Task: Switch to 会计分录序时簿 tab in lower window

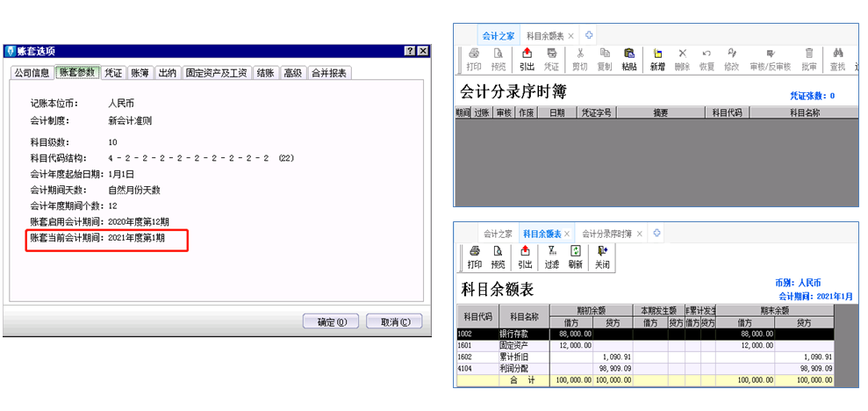Action: [607, 234]
